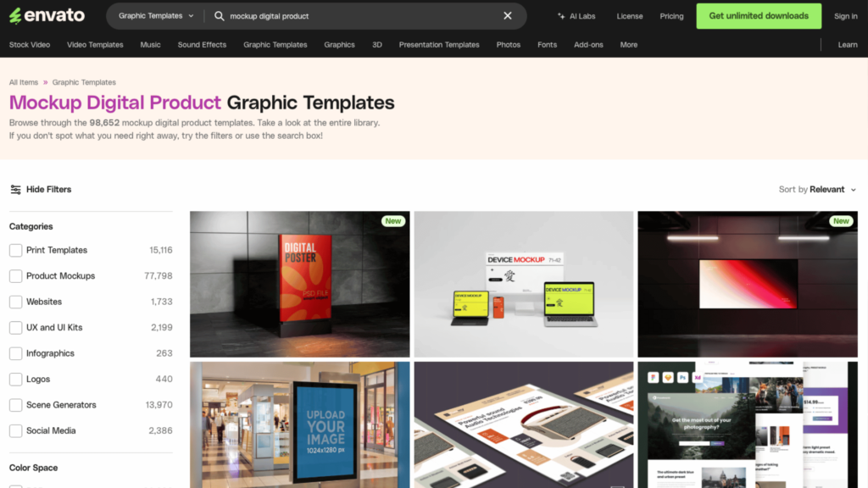Go to the Stock Video tab
The width and height of the screenshot is (868, 488).
click(x=30, y=45)
